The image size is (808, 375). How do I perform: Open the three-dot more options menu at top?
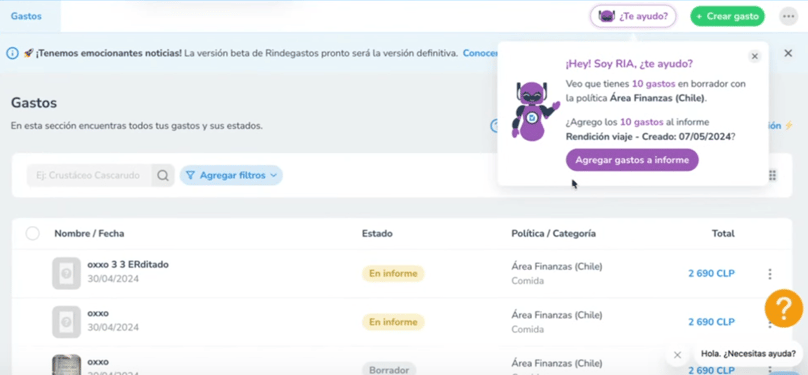[x=788, y=16]
